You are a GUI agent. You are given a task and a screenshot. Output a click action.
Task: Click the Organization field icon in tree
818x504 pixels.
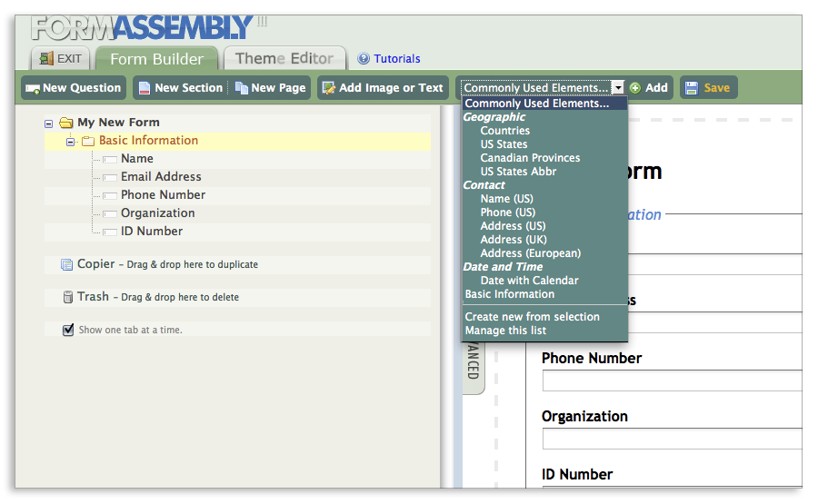(110, 214)
